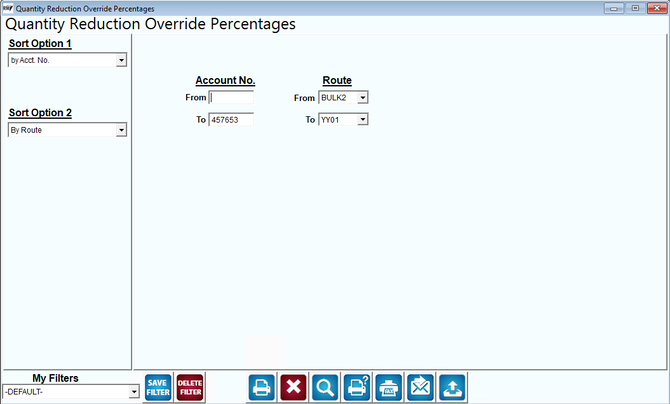Viewport: 670px width, 404px height.
Task: Click the Account No. heading label
Action: pos(225,80)
